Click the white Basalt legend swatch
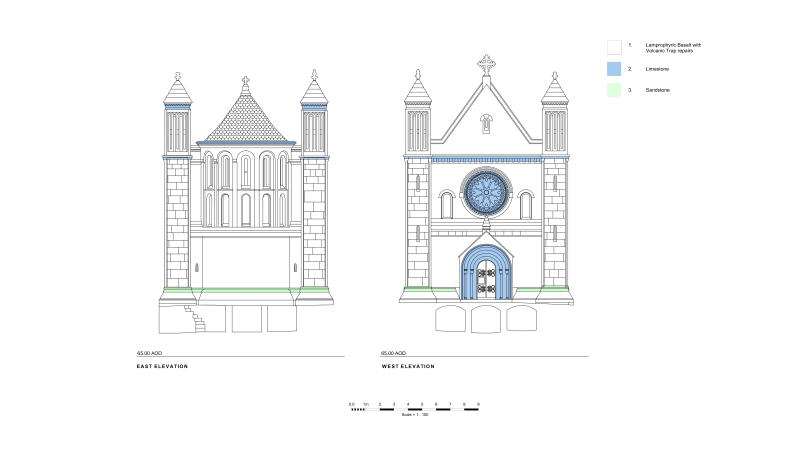The height and width of the screenshot is (474, 800). point(614,47)
